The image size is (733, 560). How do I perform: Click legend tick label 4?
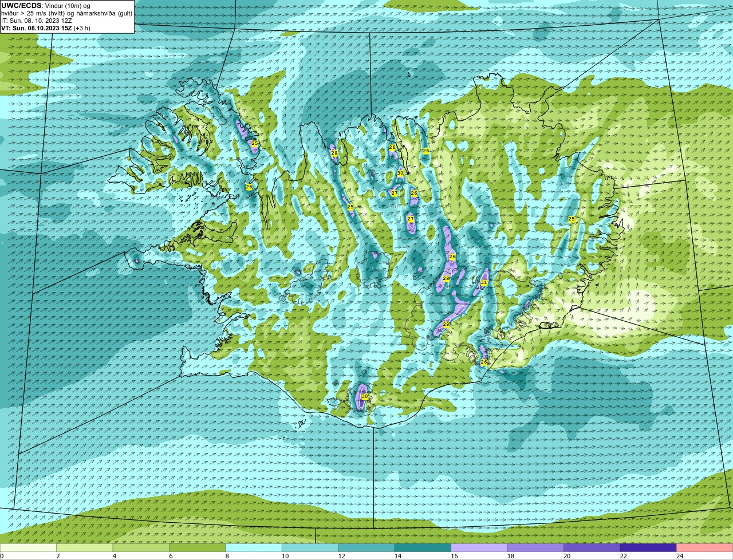tap(114, 556)
